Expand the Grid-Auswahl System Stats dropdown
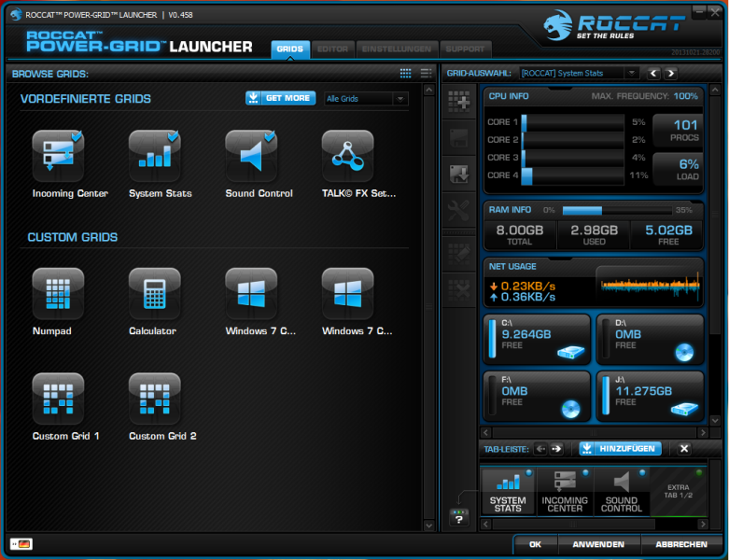 pyautogui.click(x=579, y=73)
